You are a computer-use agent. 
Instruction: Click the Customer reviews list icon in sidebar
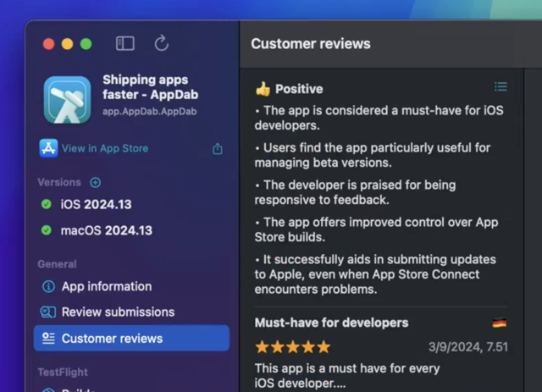[x=48, y=339]
